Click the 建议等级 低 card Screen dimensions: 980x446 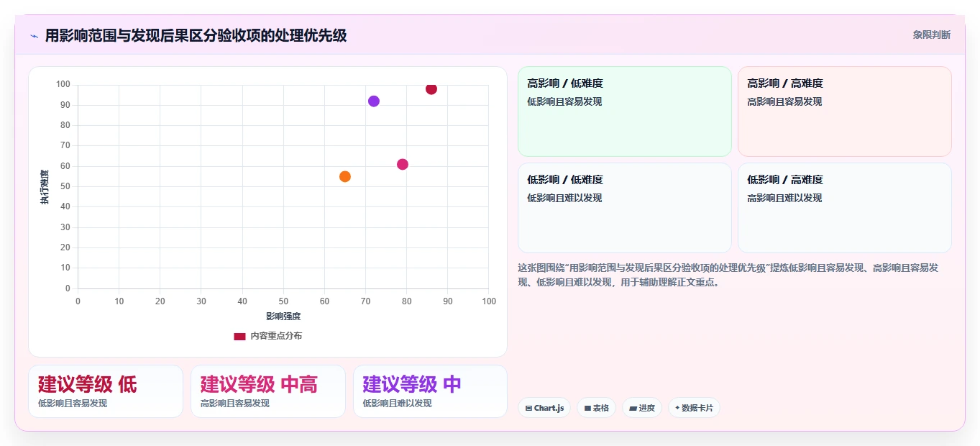pyautogui.click(x=106, y=391)
